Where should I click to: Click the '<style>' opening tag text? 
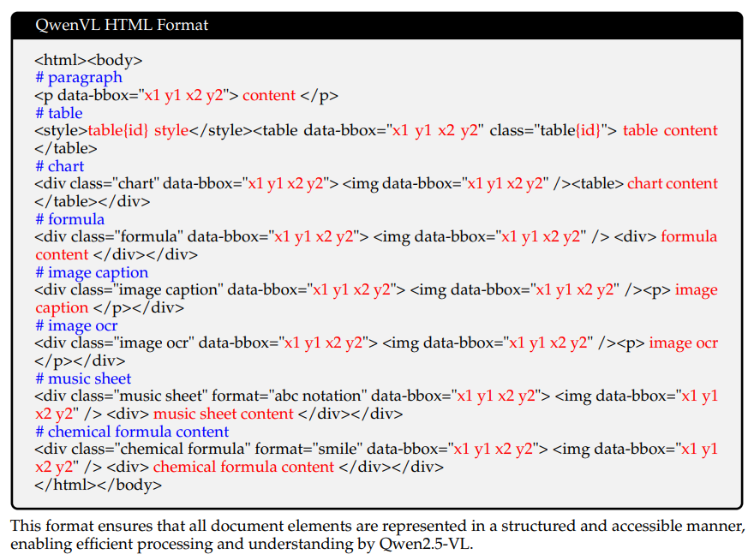click(x=61, y=130)
